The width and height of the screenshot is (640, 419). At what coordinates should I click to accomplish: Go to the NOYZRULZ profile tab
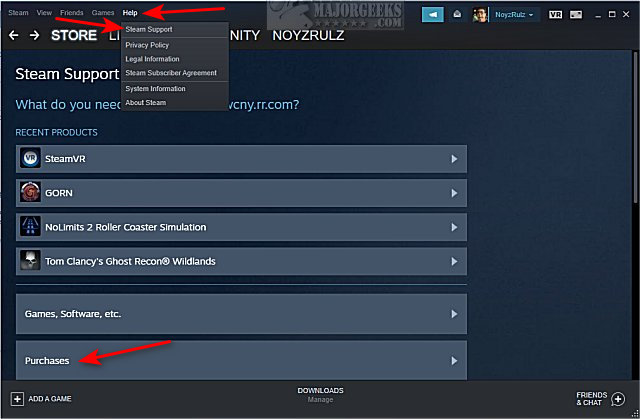[x=308, y=35]
